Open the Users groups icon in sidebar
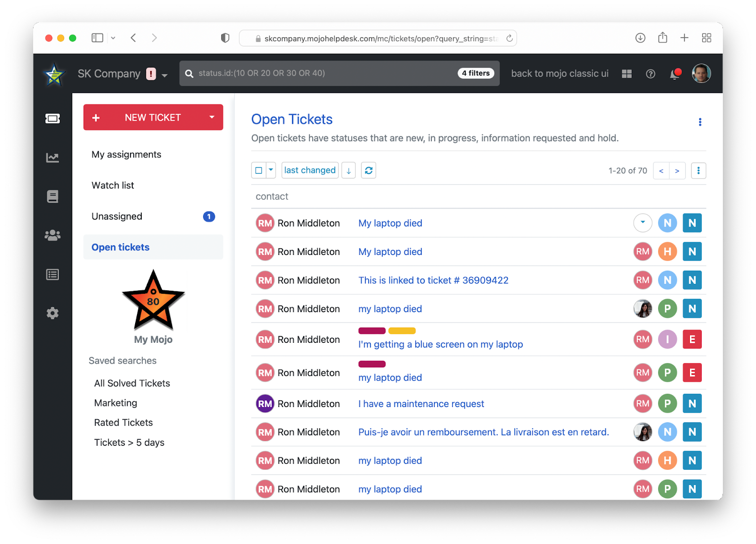The height and width of the screenshot is (544, 756). [x=52, y=235]
